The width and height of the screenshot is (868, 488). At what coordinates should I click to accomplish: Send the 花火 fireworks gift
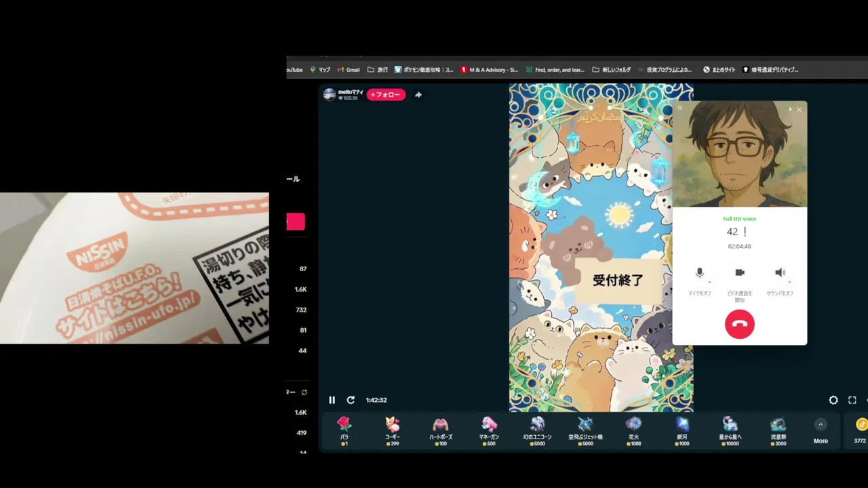tap(633, 430)
